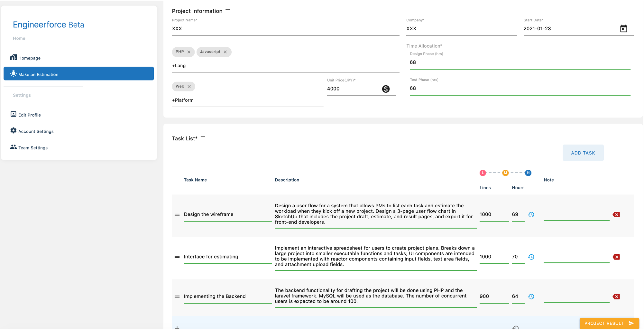
Task: Click the PROJECT RESULT button
Action: pos(609,323)
